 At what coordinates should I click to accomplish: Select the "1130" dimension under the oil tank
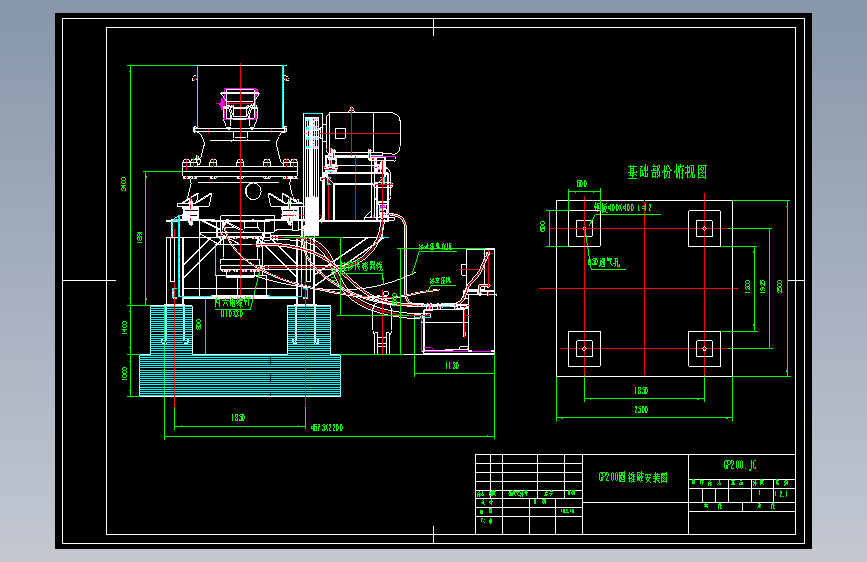[452, 366]
